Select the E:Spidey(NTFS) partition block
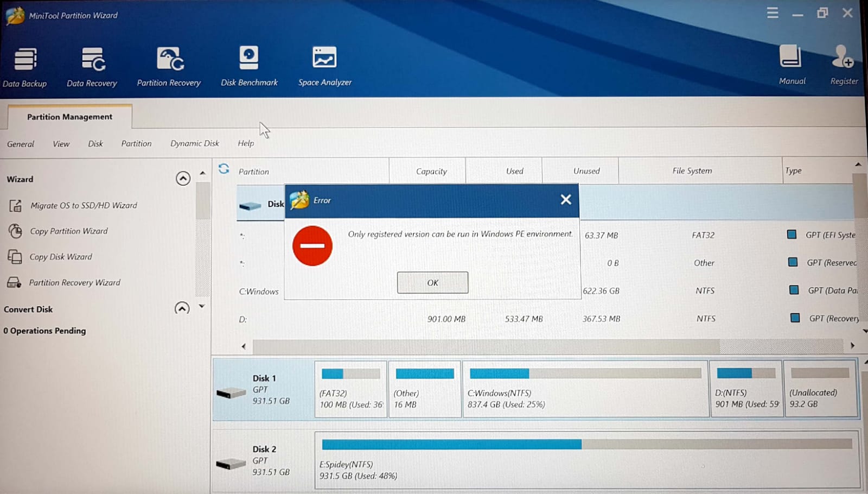 [x=587, y=460]
